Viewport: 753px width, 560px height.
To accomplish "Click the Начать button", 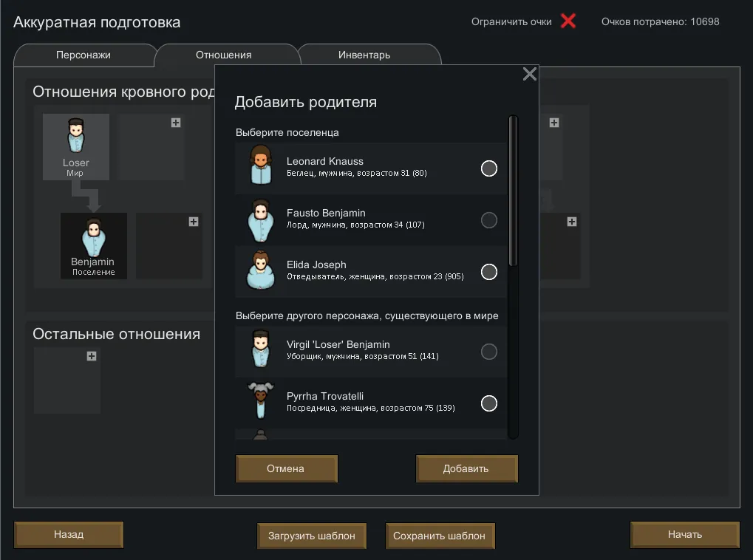I will (x=684, y=534).
